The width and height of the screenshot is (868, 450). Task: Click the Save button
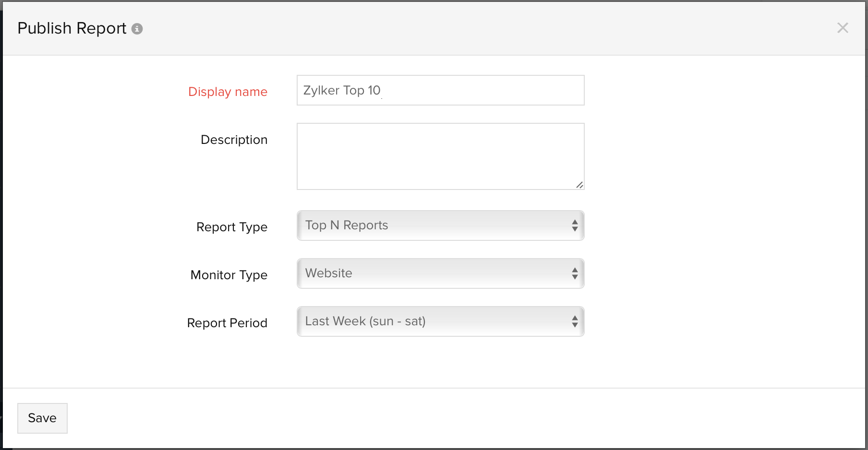pos(42,418)
